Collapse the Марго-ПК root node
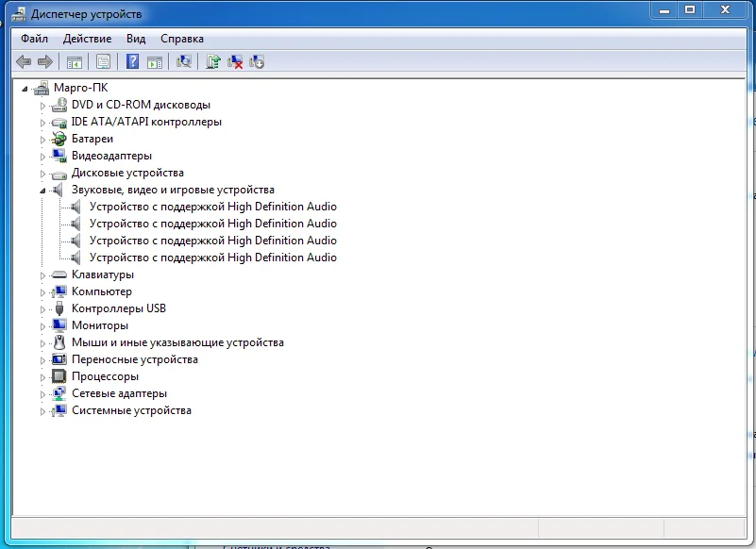This screenshot has width=756, height=549. click(25, 89)
